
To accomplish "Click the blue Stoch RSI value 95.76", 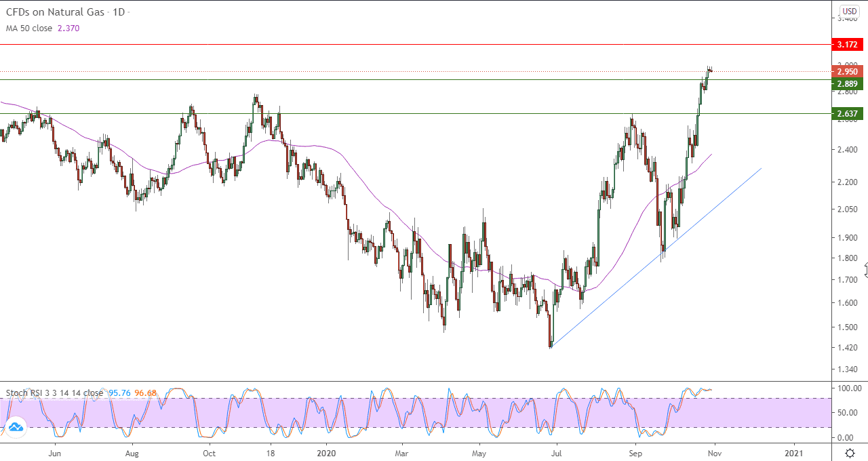I will (119, 393).
